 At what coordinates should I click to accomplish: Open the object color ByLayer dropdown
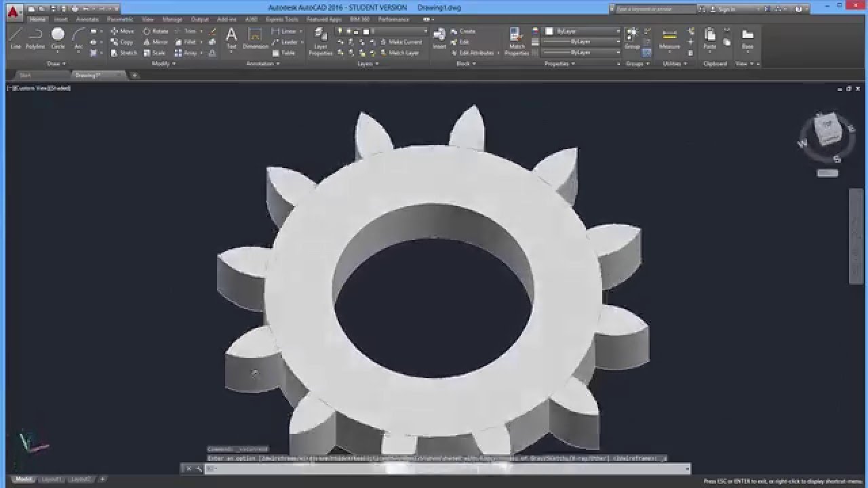pos(583,31)
